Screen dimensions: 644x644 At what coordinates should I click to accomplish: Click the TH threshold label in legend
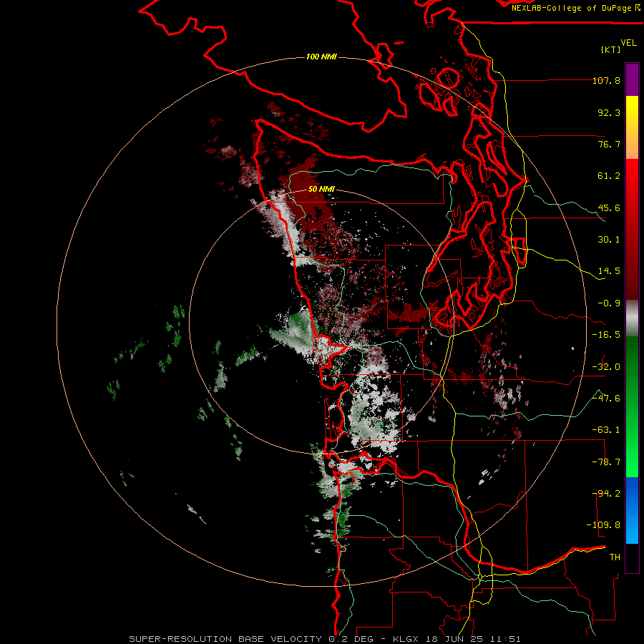615,557
